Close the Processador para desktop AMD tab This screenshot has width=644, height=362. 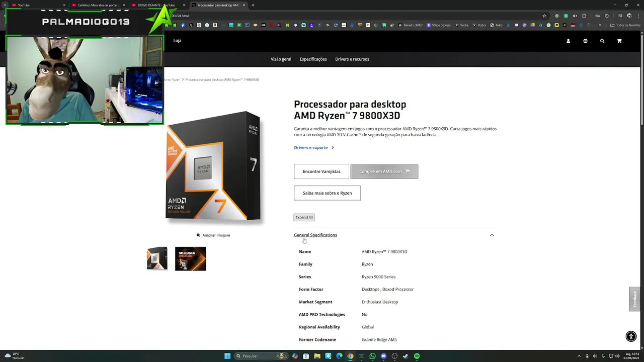point(244,5)
